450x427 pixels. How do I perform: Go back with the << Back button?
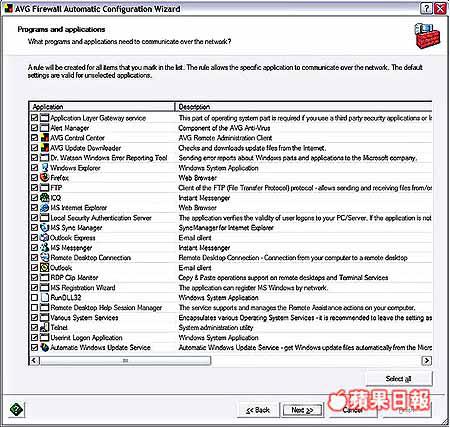pyautogui.click(x=258, y=410)
